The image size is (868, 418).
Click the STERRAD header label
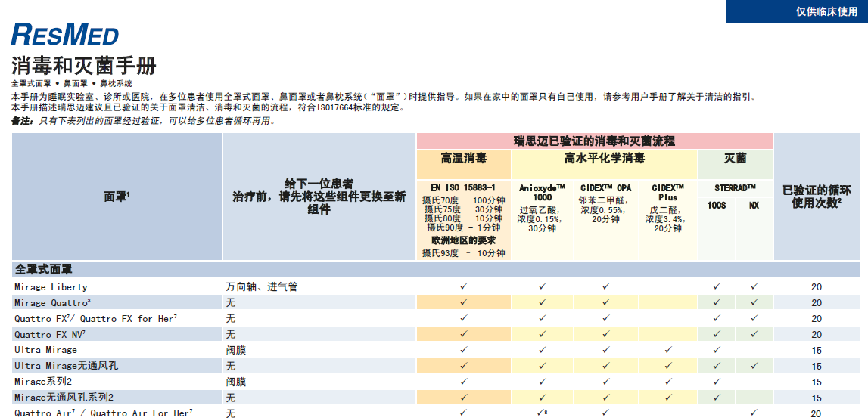coord(735,188)
